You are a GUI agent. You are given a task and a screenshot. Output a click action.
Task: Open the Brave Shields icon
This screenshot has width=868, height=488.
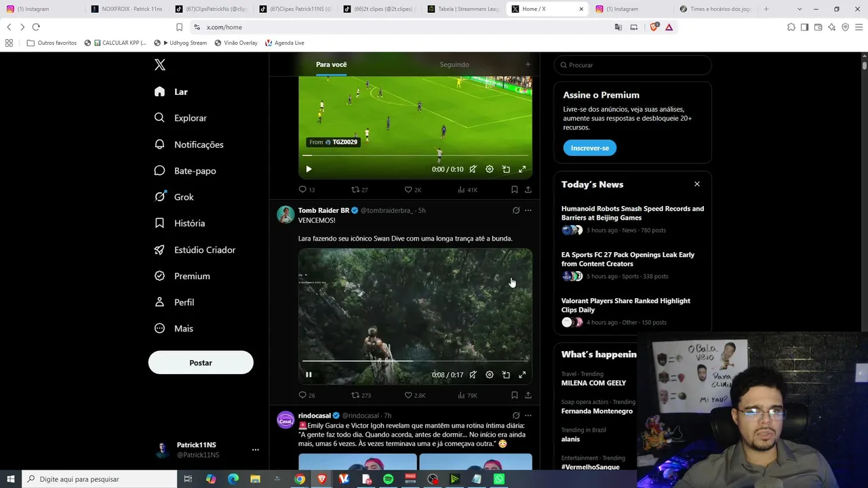[654, 27]
